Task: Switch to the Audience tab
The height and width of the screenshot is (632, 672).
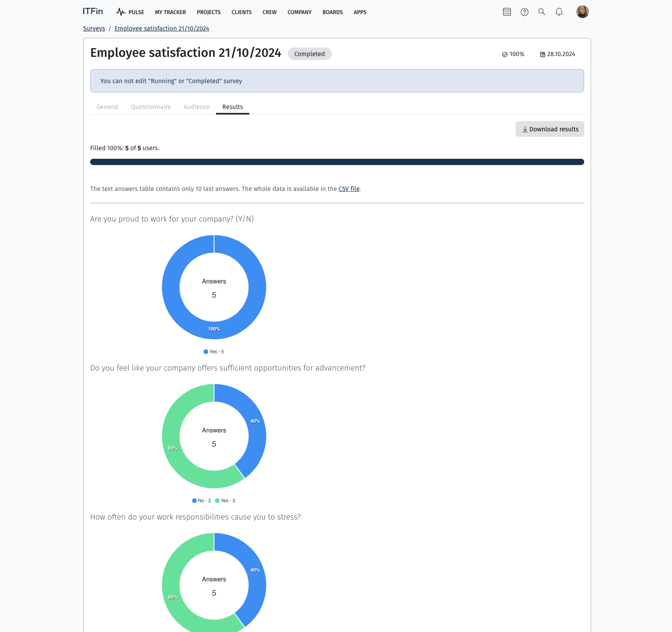Action: (x=196, y=107)
